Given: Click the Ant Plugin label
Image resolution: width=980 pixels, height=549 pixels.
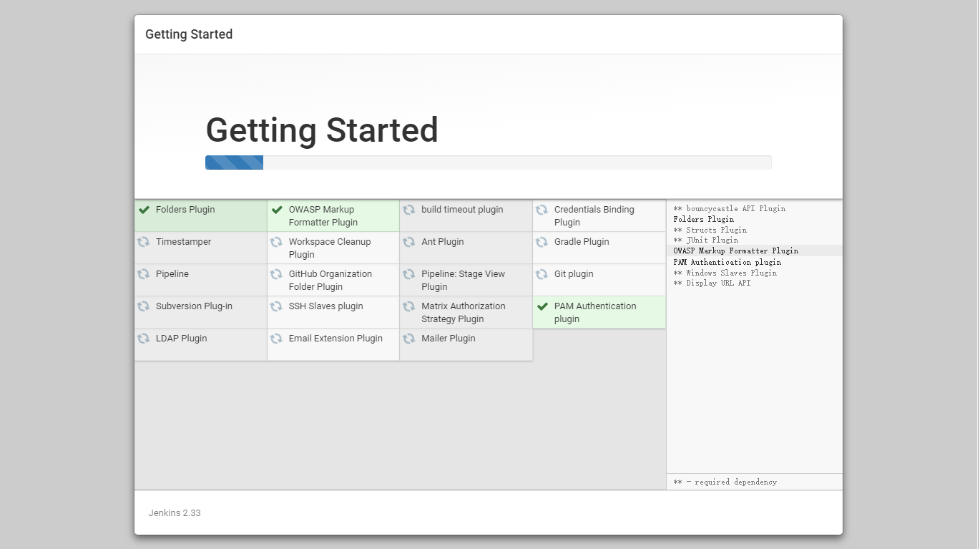Looking at the screenshot, I should 443,242.
